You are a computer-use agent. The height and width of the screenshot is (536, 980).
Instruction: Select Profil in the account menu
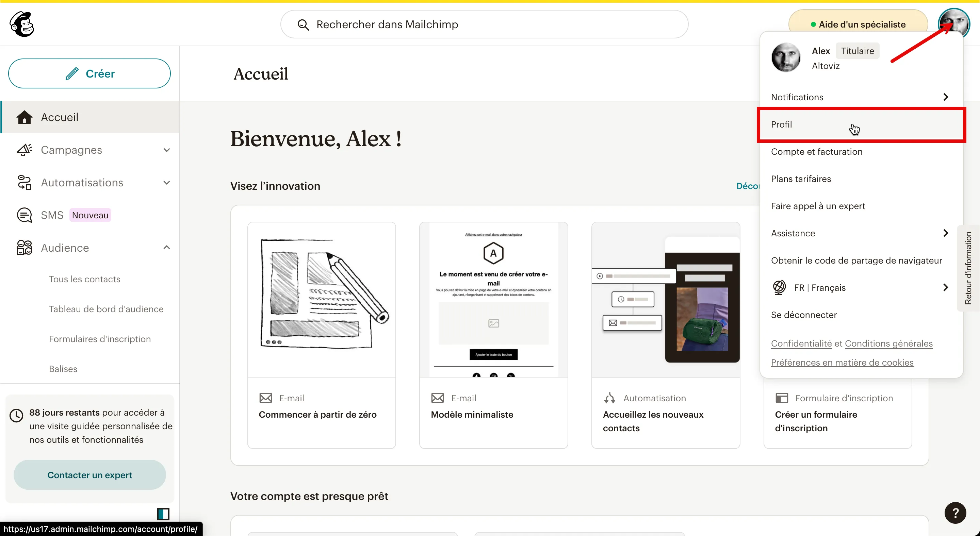[861, 124]
